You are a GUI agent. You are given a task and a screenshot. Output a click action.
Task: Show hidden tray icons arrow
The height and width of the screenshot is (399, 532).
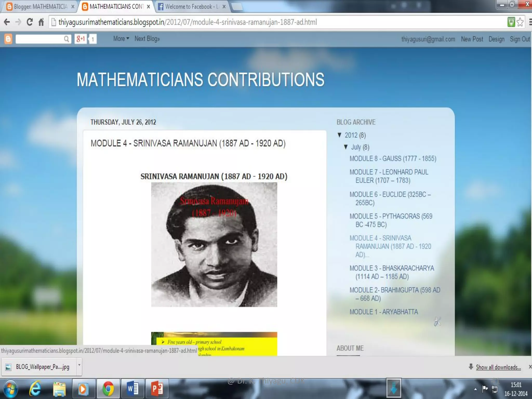point(475,389)
